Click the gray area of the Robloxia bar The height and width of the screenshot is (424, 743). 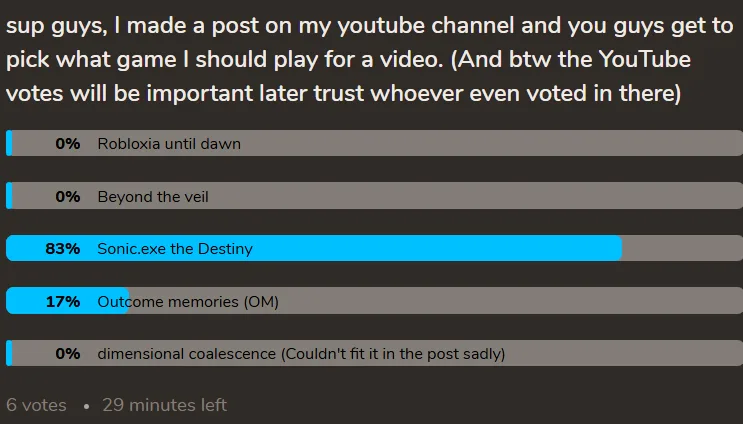[x=500, y=144]
